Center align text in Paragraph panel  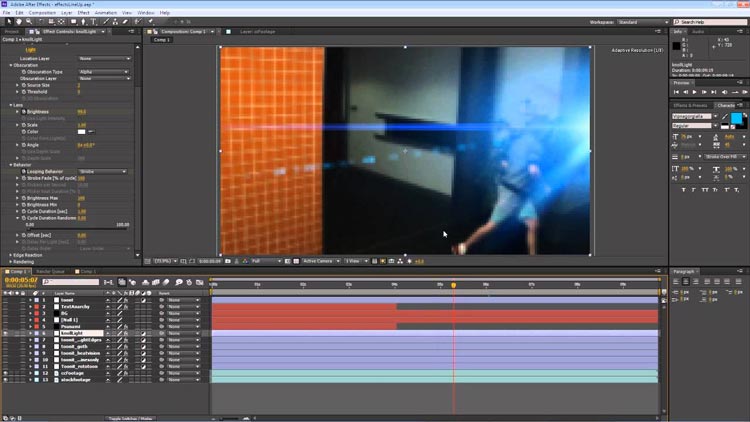685,281
